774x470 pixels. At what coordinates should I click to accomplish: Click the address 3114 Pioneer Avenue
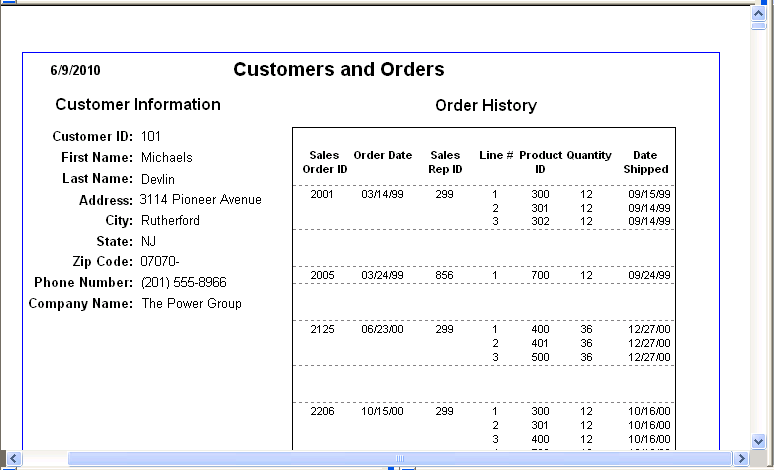(x=201, y=200)
